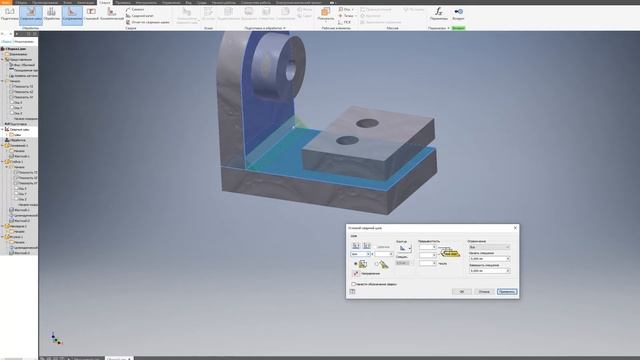
Task: Select the Ось work axis tool
Action: point(345,9)
